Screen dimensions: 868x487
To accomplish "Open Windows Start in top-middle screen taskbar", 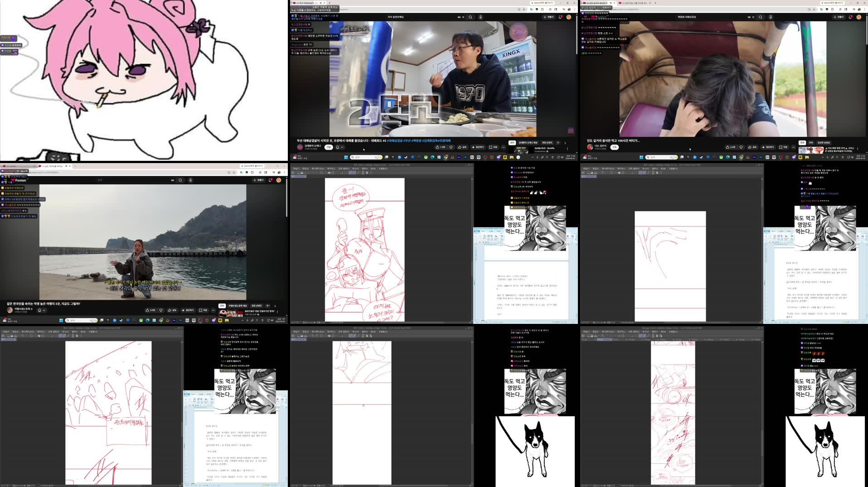I will (346, 157).
